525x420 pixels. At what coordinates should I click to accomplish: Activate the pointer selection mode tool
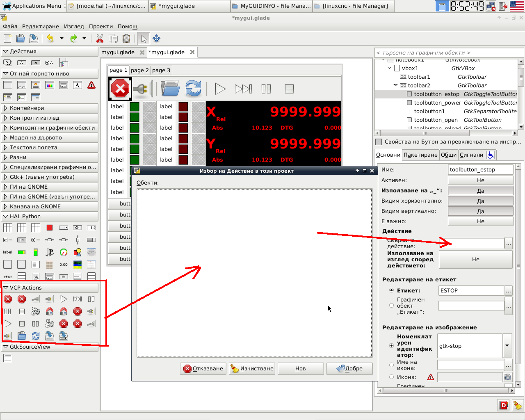pyautogui.click(x=144, y=39)
